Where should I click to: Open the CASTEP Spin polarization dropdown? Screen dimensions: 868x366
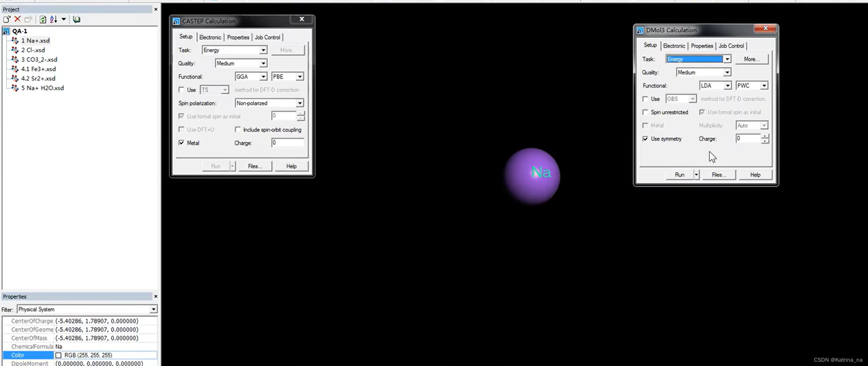(x=300, y=103)
